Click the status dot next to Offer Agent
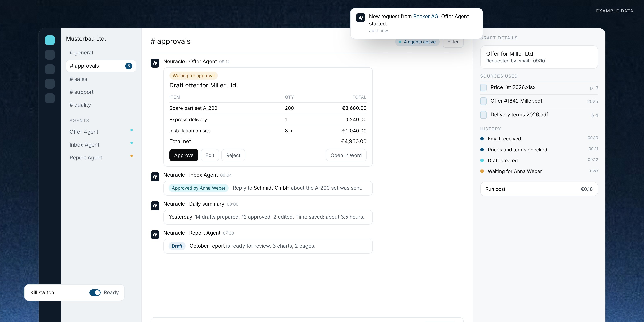 point(131,130)
